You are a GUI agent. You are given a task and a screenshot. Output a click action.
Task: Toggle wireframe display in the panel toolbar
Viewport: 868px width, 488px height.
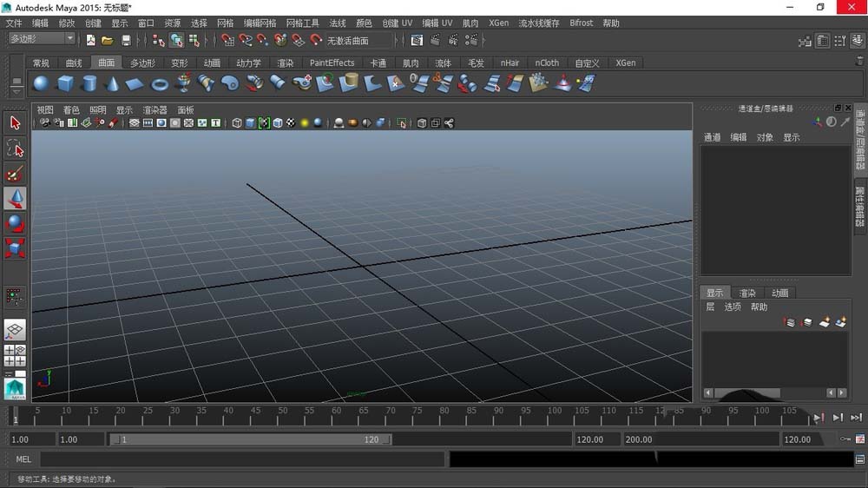237,123
